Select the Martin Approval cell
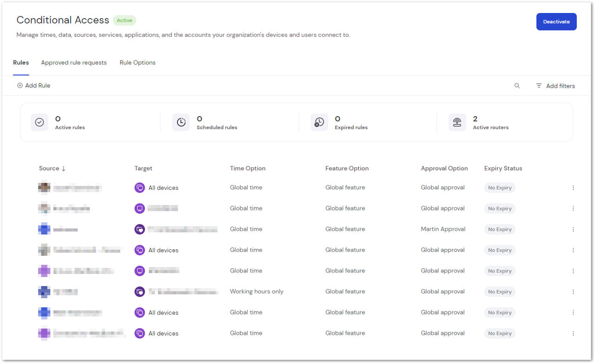 (443, 229)
